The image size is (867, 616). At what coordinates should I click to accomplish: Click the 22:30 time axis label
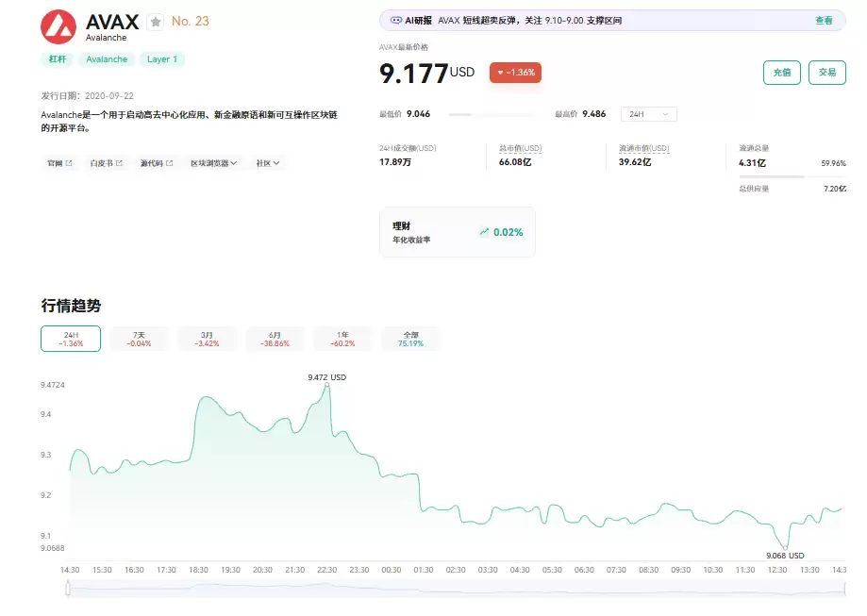(326, 570)
